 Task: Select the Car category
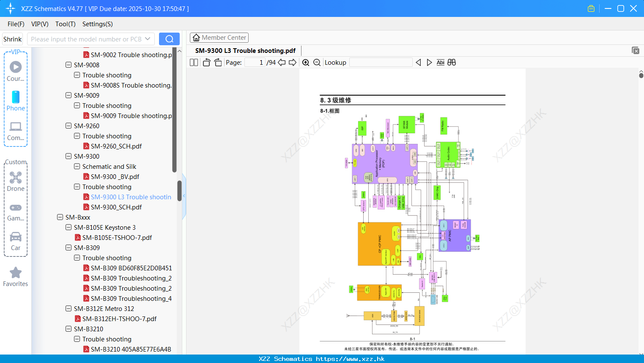(x=16, y=241)
